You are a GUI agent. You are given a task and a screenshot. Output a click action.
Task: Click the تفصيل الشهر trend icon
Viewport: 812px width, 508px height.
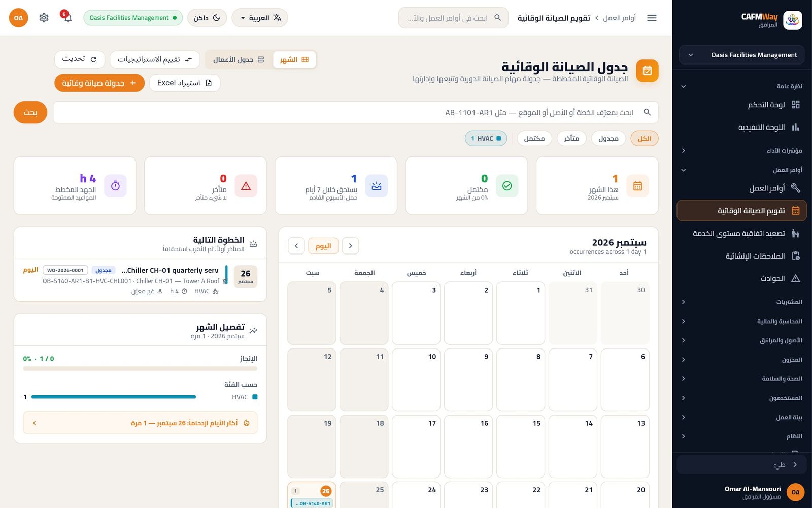click(253, 331)
